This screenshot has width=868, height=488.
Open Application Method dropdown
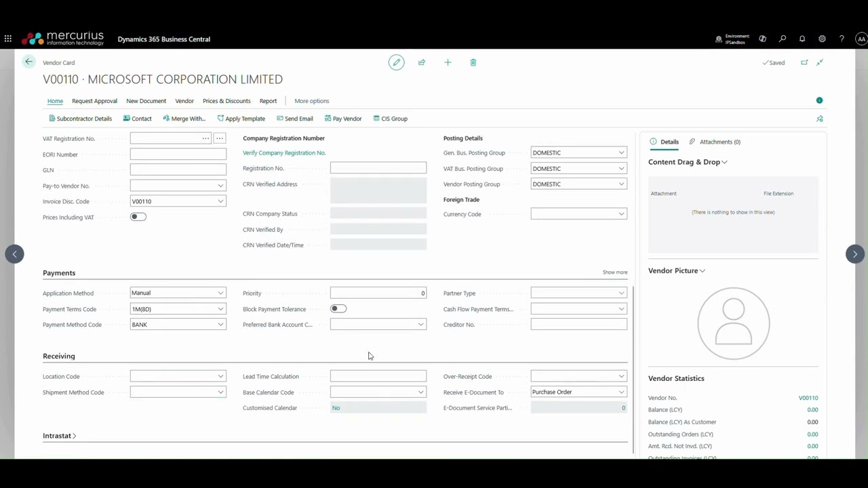(220, 293)
